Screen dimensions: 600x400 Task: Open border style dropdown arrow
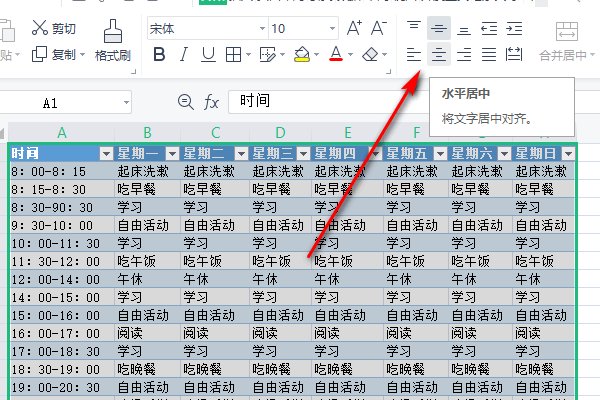point(248,55)
